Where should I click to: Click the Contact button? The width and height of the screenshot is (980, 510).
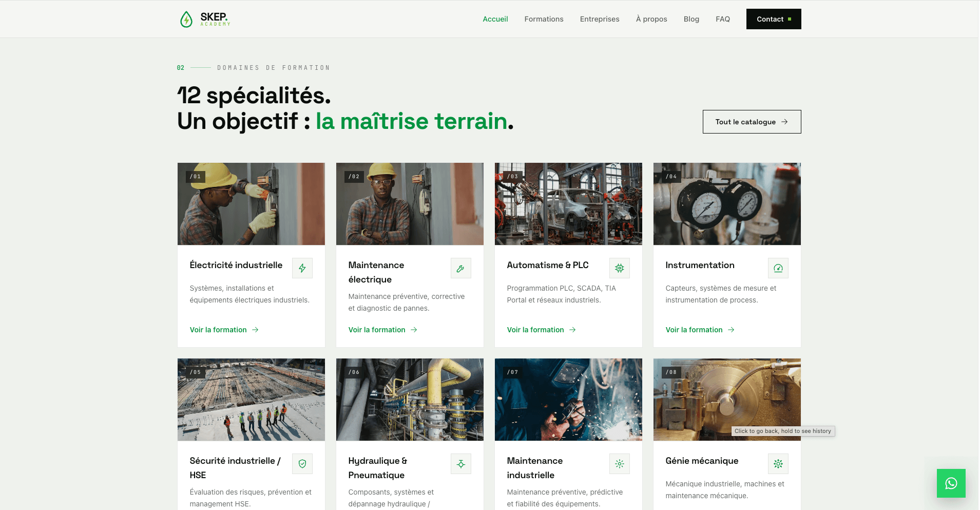[774, 19]
